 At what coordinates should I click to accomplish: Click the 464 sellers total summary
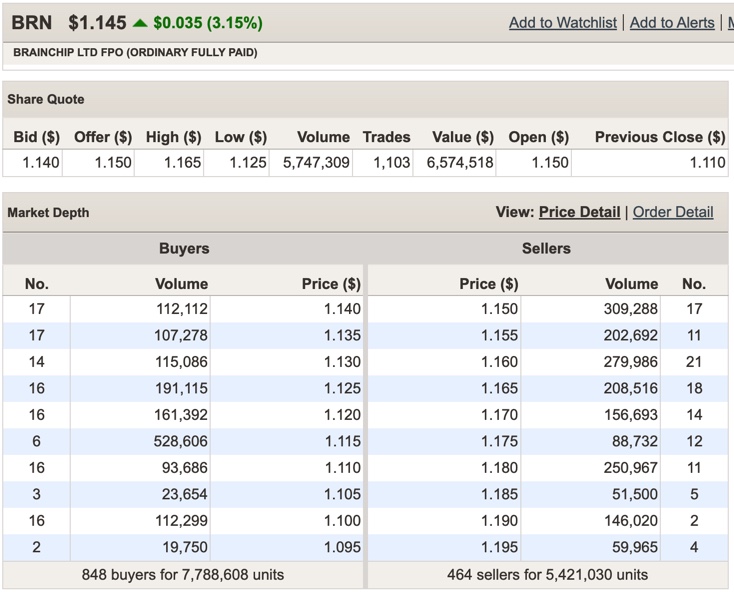(548, 574)
